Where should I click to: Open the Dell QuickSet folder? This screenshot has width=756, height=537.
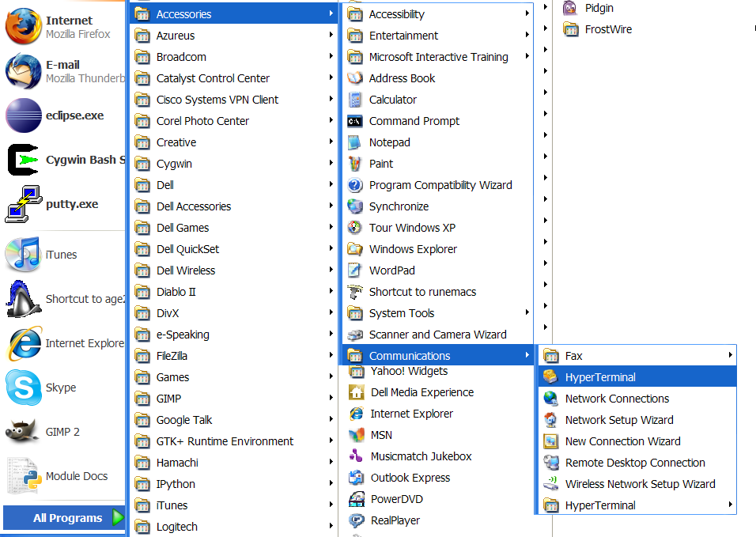coord(234,249)
